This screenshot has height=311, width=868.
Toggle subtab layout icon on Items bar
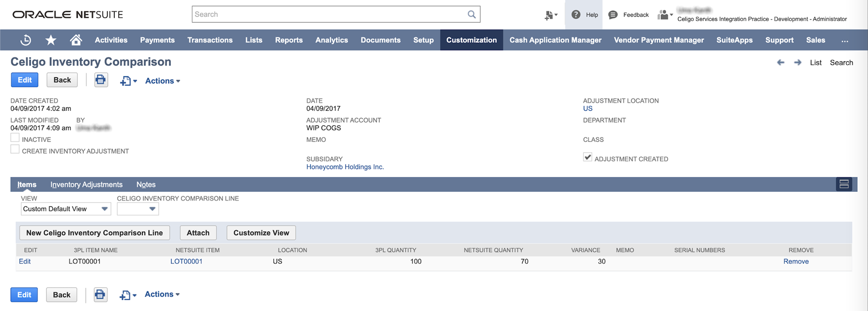click(844, 184)
